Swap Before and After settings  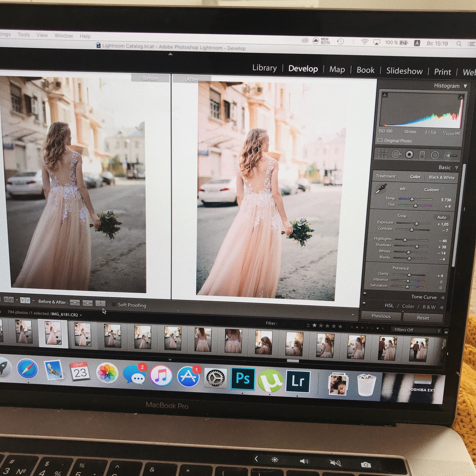click(x=100, y=303)
